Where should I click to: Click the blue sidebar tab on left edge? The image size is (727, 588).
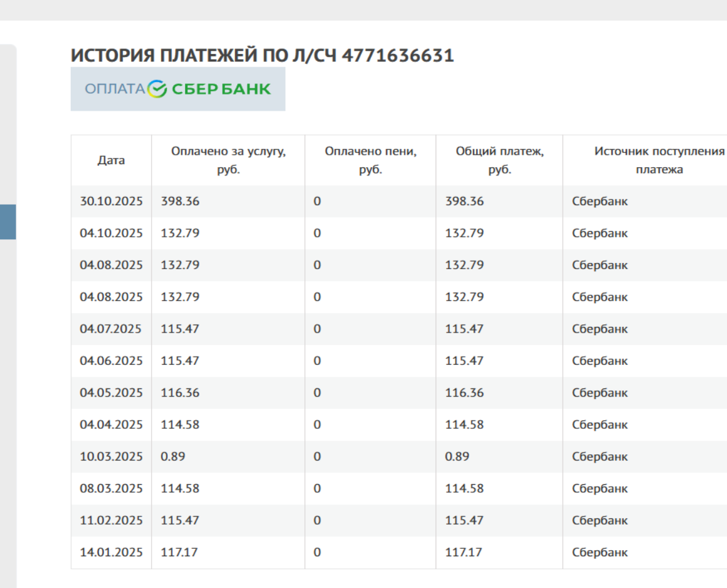pyautogui.click(x=7, y=222)
